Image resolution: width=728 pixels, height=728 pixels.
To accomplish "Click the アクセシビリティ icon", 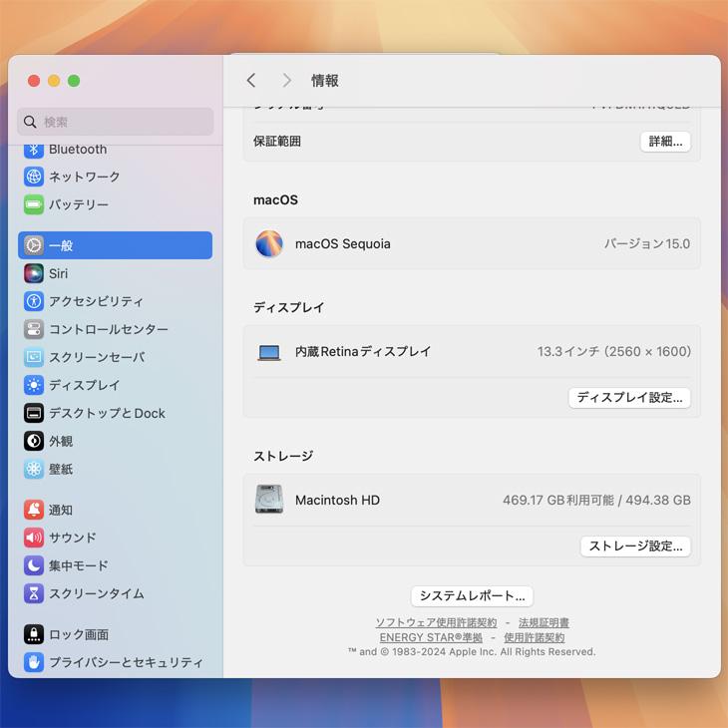I will [34, 301].
